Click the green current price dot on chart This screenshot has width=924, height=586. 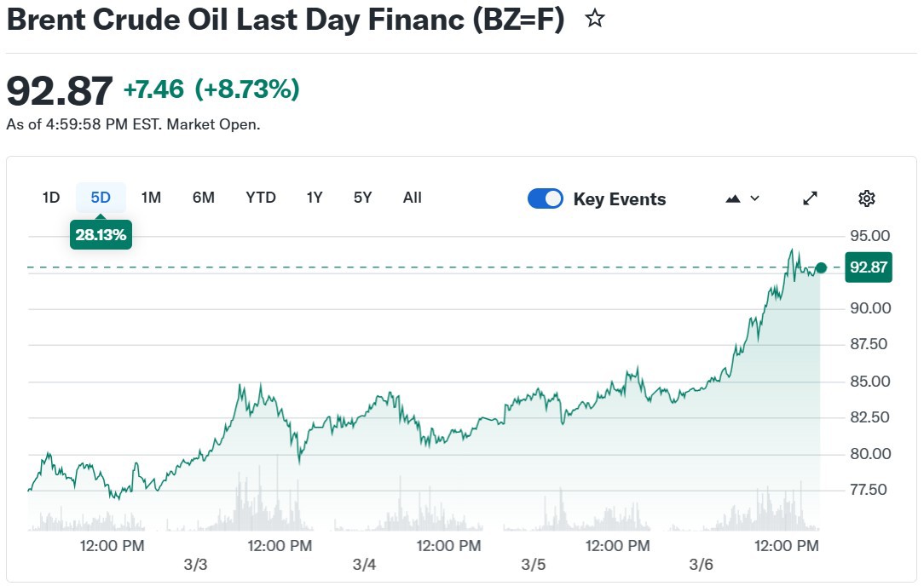821,267
